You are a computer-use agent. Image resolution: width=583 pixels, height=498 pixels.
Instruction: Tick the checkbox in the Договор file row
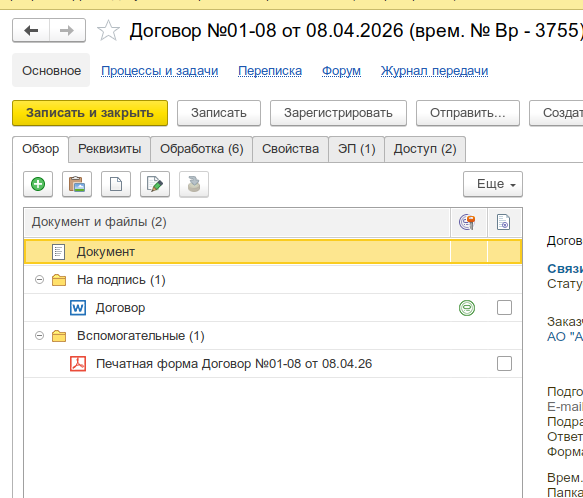coord(504,308)
